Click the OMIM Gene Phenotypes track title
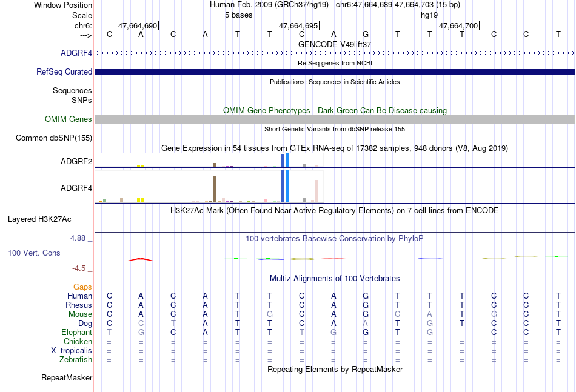576x392 pixels. pyautogui.click(x=335, y=110)
